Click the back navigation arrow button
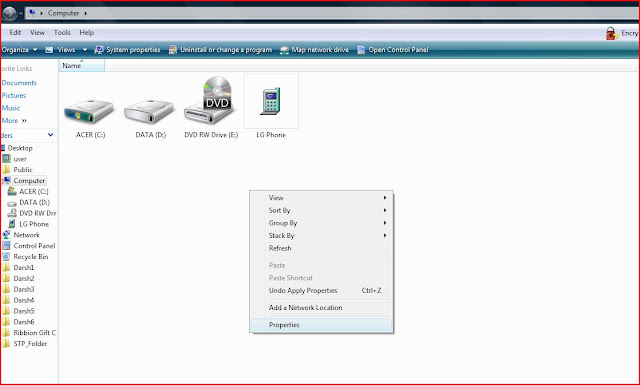The image size is (640, 385). tap(9, 13)
